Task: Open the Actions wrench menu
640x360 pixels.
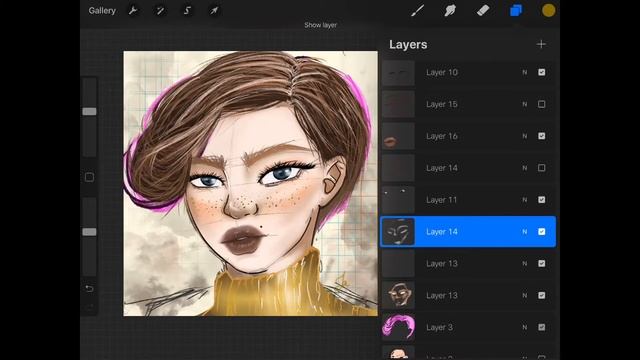Action: [133, 11]
